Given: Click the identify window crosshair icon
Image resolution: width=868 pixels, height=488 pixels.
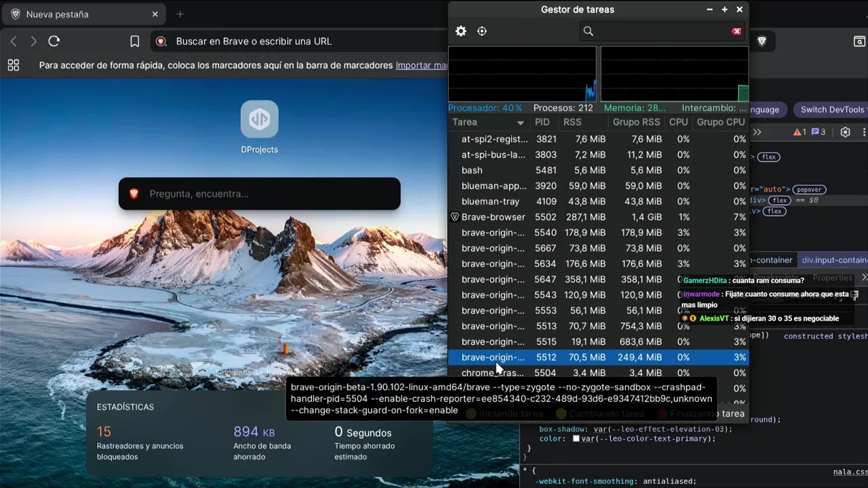Looking at the screenshot, I should point(482,31).
